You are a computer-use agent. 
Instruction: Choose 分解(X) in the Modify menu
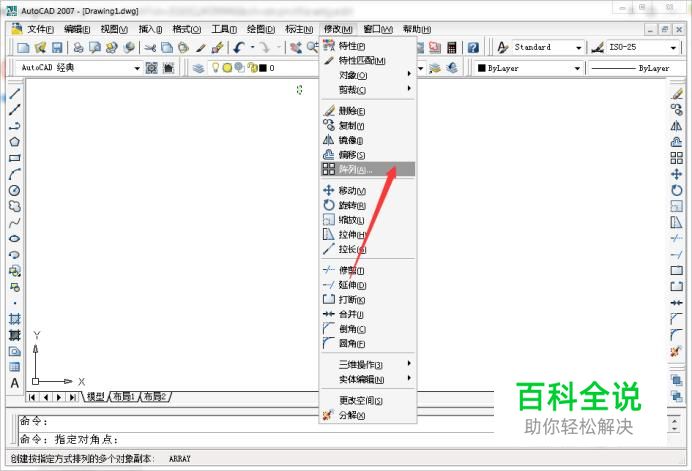point(368,415)
